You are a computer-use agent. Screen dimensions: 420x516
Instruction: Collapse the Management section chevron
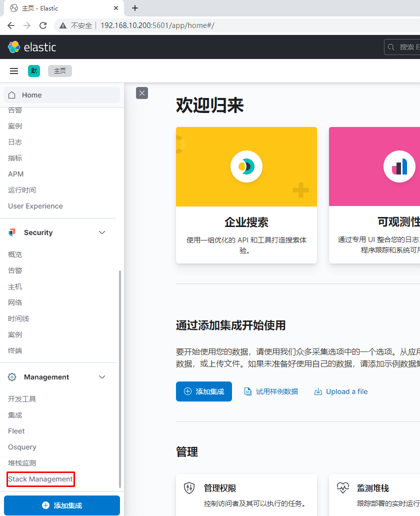click(x=102, y=377)
